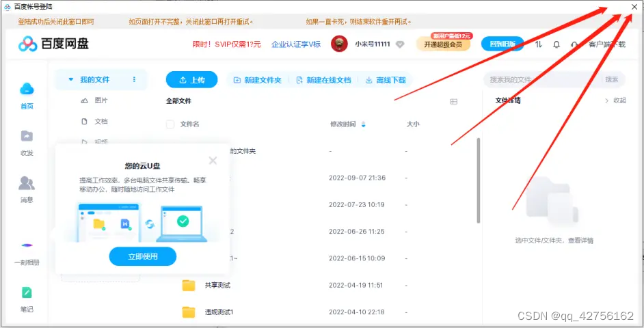Viewport: 644px width, 328px height.
Task: Click the 百度帐号登陆 title bar icon
Action: coord(8,7)
